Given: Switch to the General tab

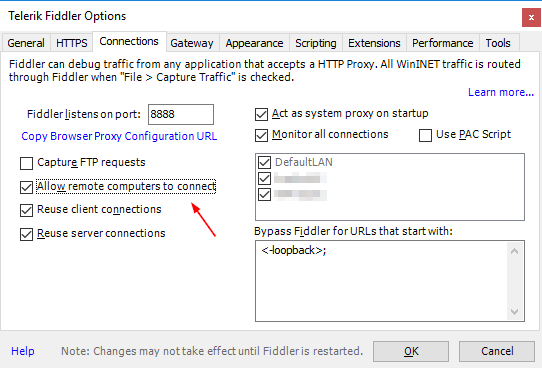Looking at the screenshot, I should click(26, 43).
